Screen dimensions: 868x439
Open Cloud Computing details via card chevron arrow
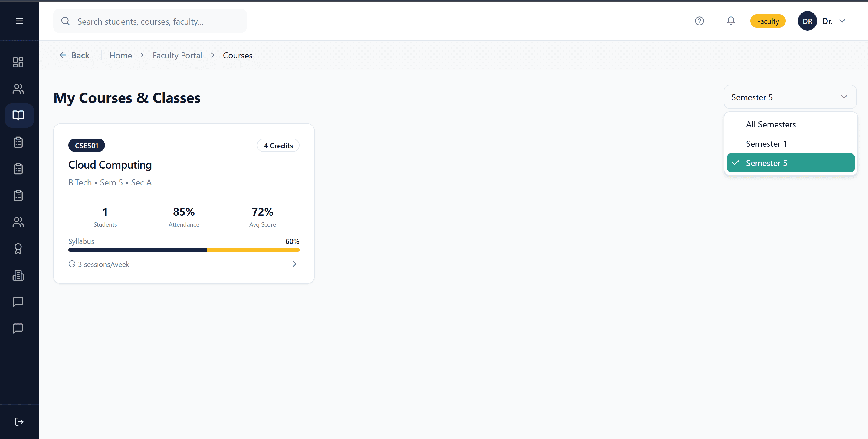294,264
